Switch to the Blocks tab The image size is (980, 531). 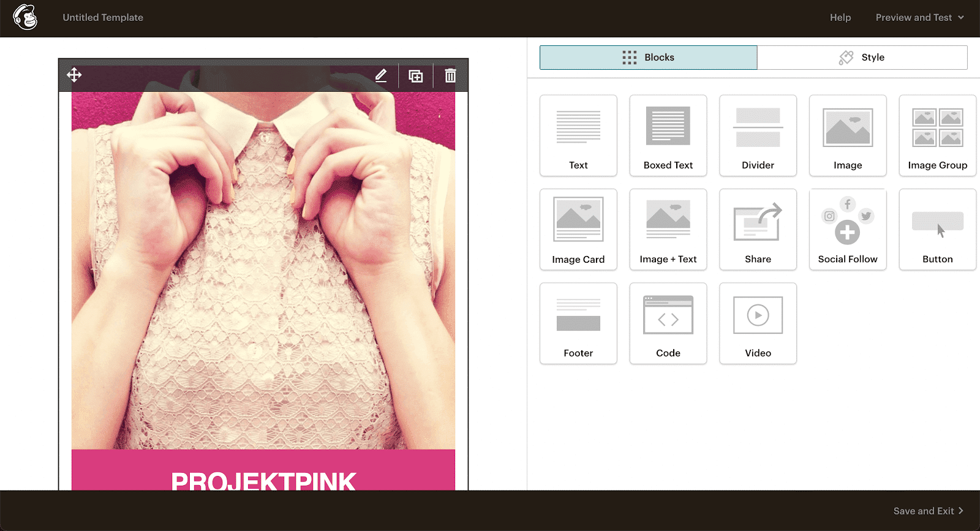[648, 57]
